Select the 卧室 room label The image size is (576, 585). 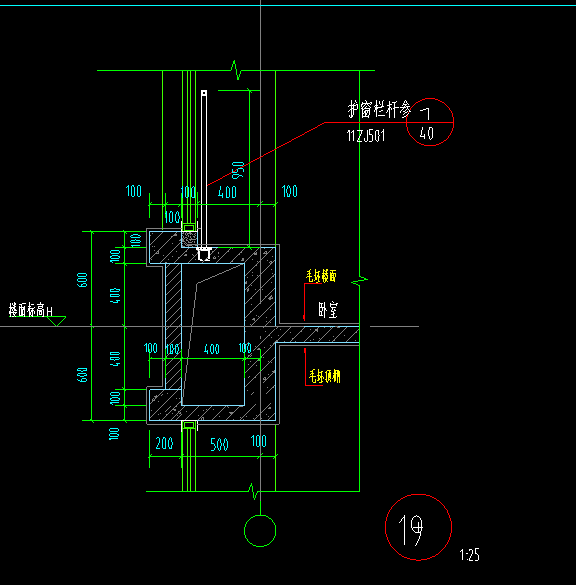pyautogui.click(x=328, y=310)
